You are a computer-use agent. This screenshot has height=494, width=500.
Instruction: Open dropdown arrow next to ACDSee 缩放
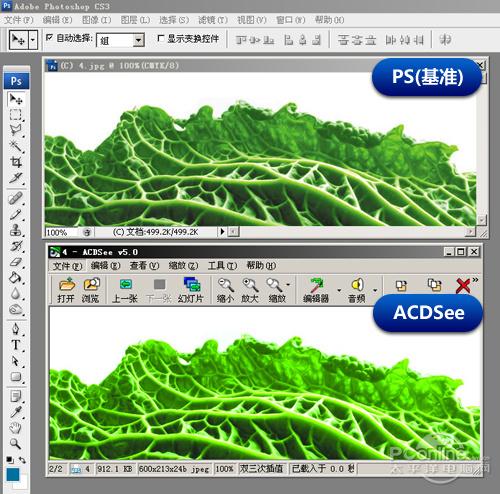coord(288,285)
